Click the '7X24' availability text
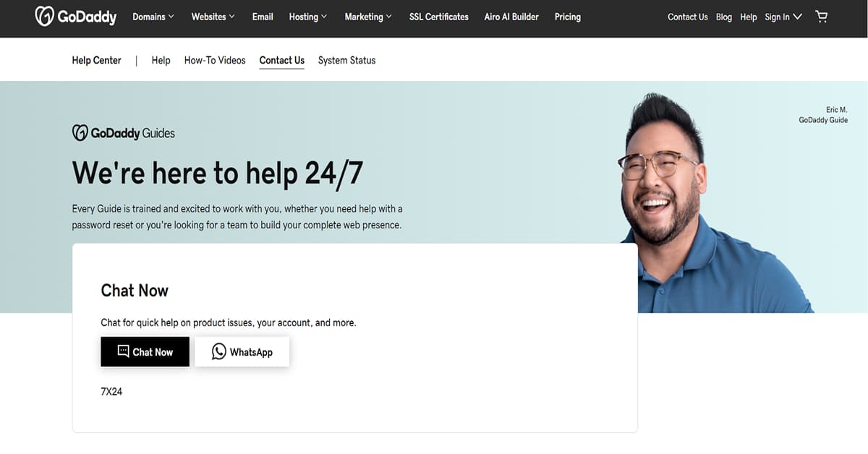Image resolution: width=868 pixels, height=454 pixels. click(111, 392)
